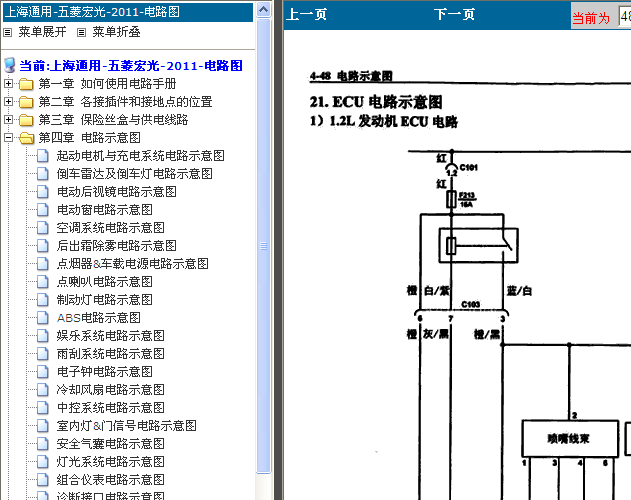Click page icon of 娱乐系统电路示意图

tap(43, 336)
